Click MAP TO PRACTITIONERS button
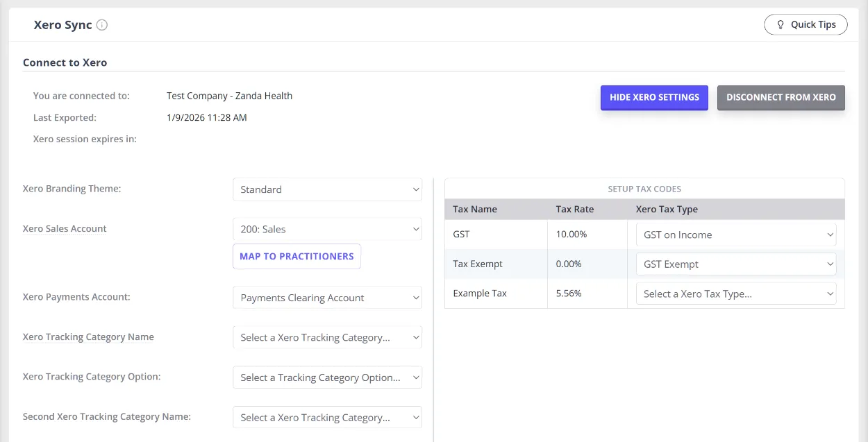 coord(297,256)
